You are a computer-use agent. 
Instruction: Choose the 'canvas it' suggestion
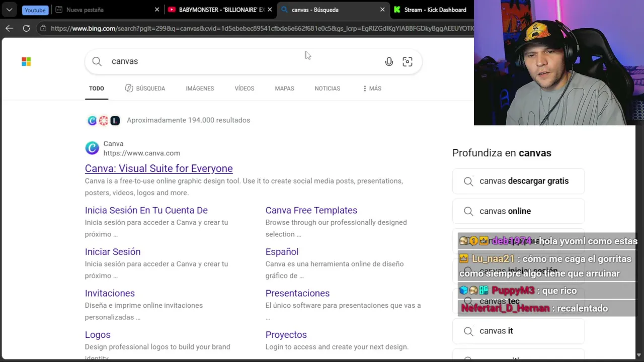(x=518, y=331)
